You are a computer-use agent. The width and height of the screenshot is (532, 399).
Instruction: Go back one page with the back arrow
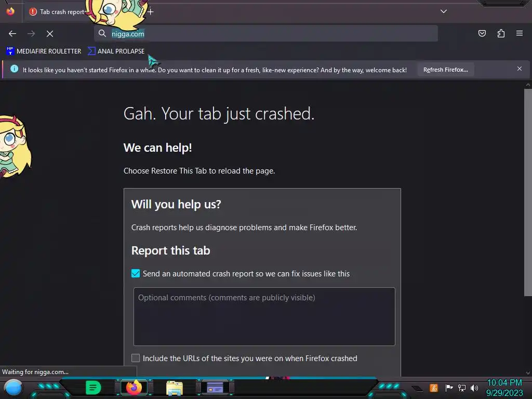[12, 34]
